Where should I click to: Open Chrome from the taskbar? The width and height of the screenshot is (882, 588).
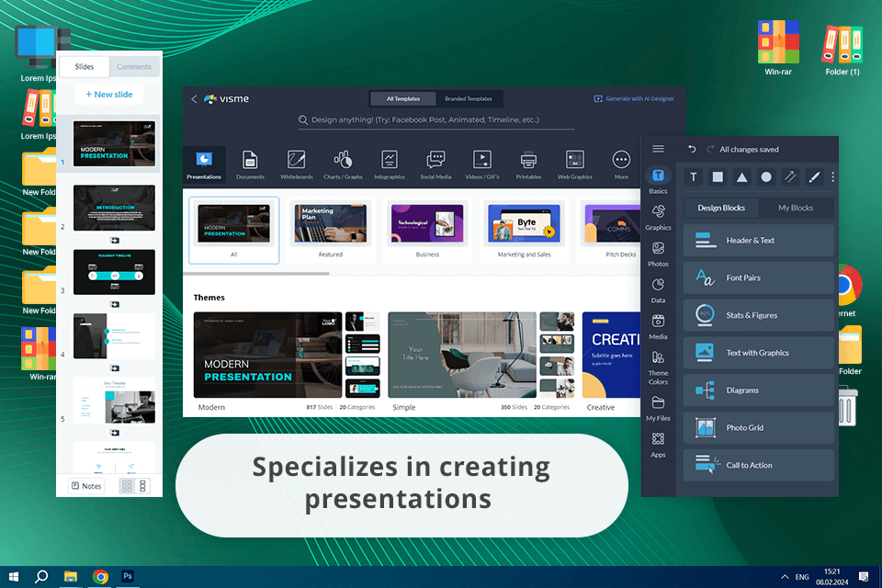100,577
